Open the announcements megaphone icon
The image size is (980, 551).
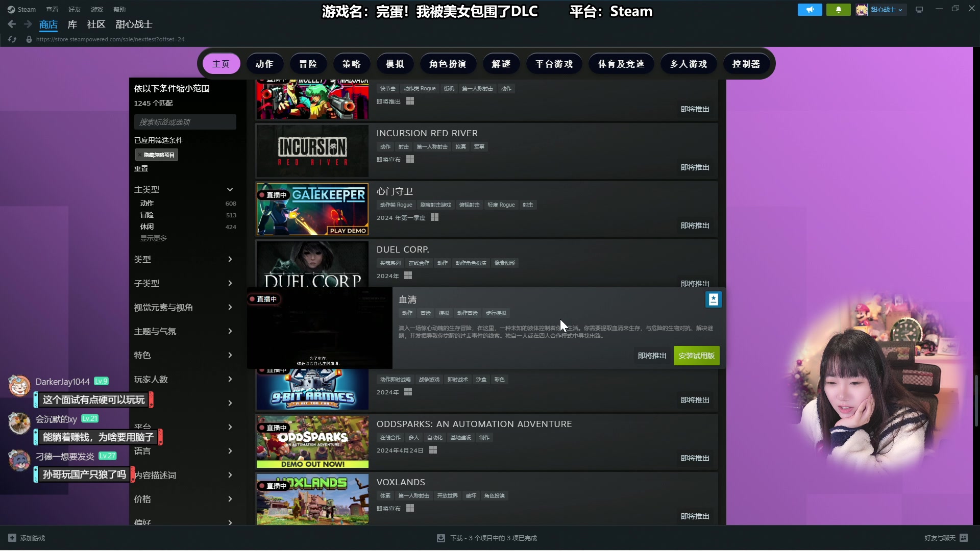tap(810, 10)
